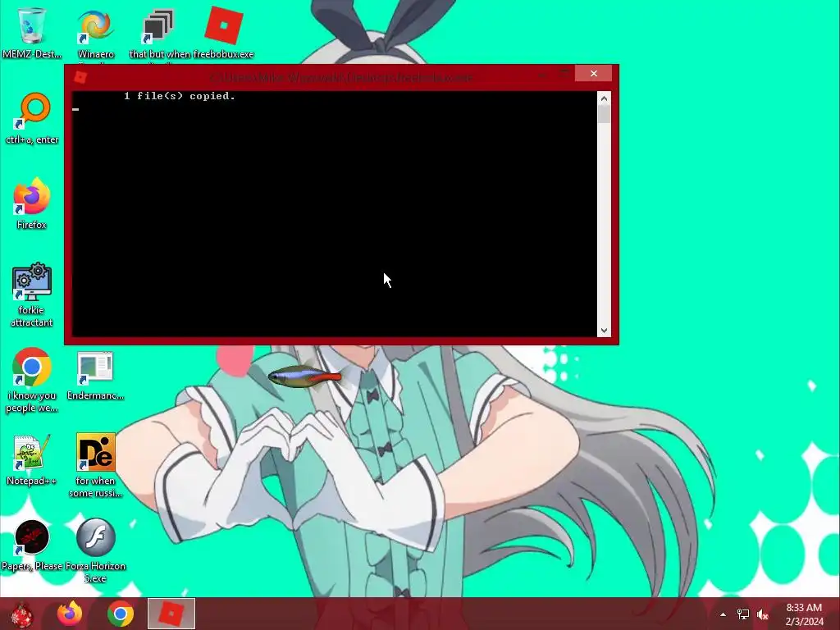The image size is (840, 630).
Task: Show hidden system tray icons
Action: [724, 614]
